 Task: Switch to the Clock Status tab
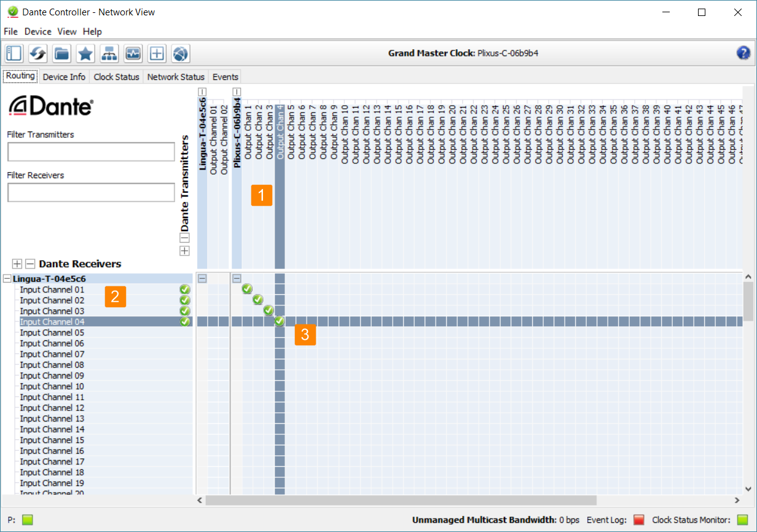(x=116, y=77)
